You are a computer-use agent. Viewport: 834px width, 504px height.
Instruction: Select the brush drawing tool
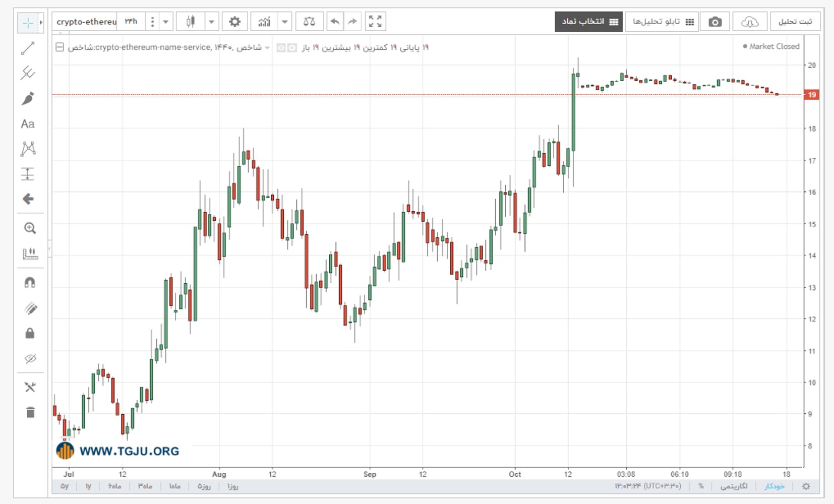coord(28,98)
